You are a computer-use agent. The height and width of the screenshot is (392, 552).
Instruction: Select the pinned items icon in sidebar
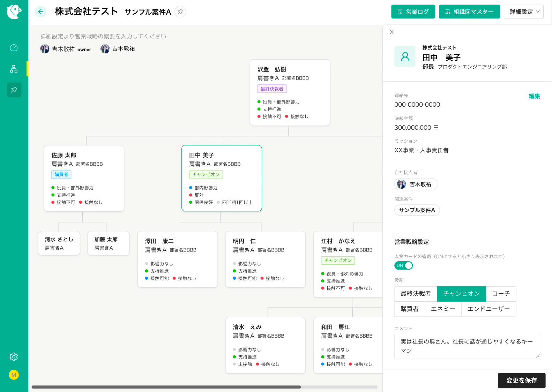(x=14, y=90)
